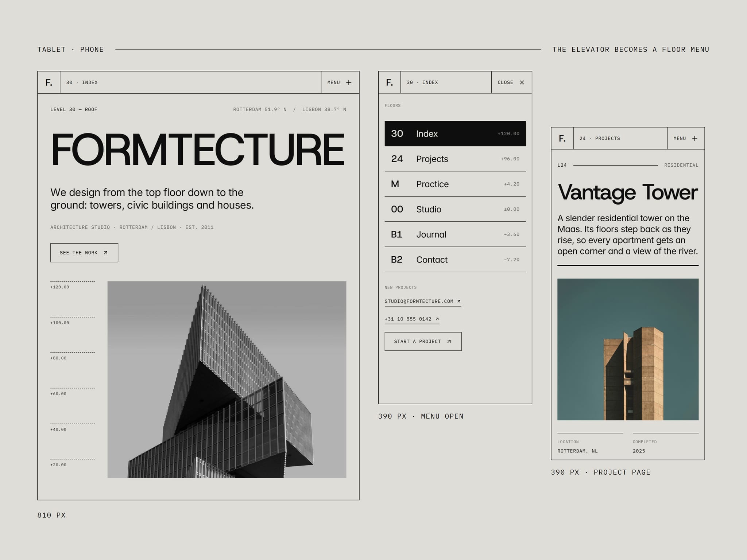
Task: Select floor 00 Studio in menu
Action: point(455,209)
